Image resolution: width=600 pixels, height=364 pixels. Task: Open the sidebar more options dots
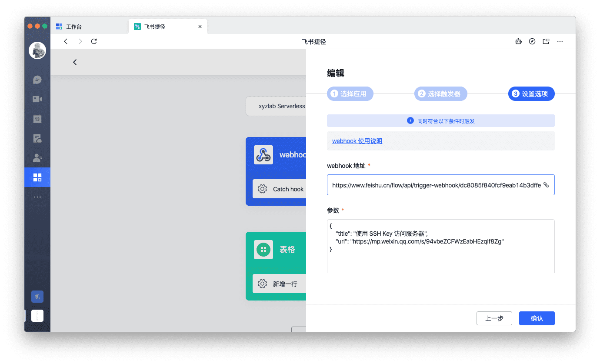click(x=37, y=197)
